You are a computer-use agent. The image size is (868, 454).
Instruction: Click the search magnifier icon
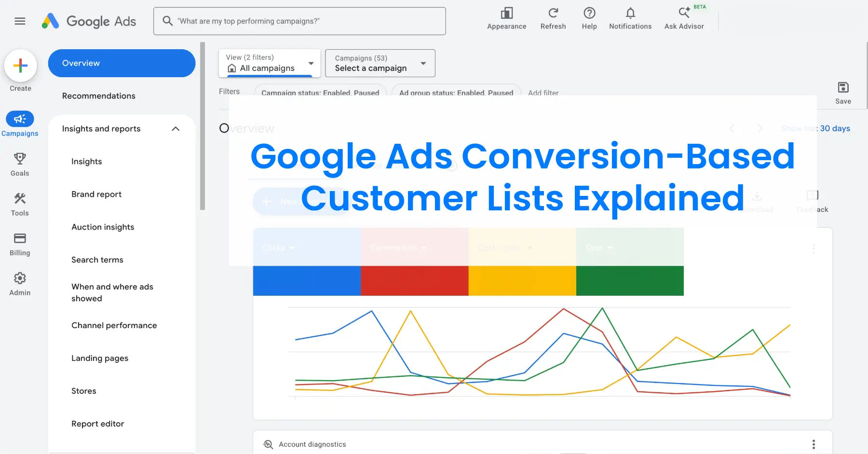point(167,21)
